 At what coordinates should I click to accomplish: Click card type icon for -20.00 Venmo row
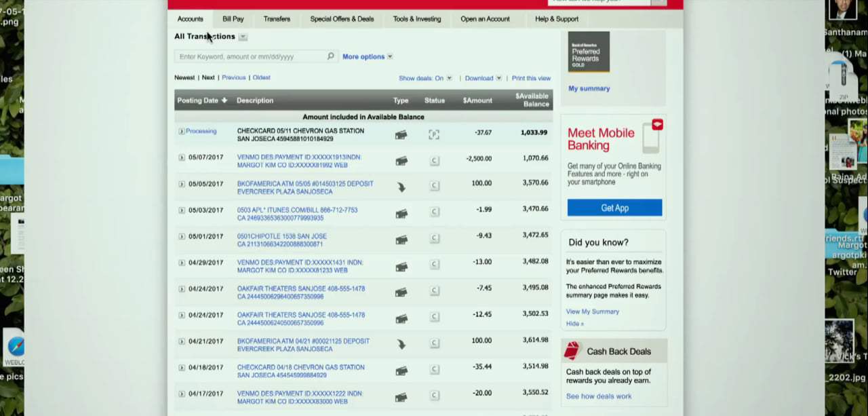click(x=401, y=398)
